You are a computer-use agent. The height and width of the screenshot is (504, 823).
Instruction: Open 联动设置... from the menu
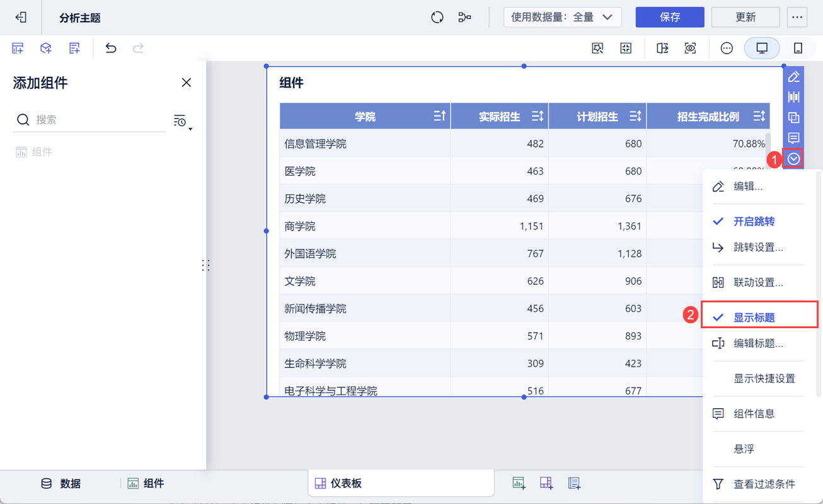pos(758,282)
